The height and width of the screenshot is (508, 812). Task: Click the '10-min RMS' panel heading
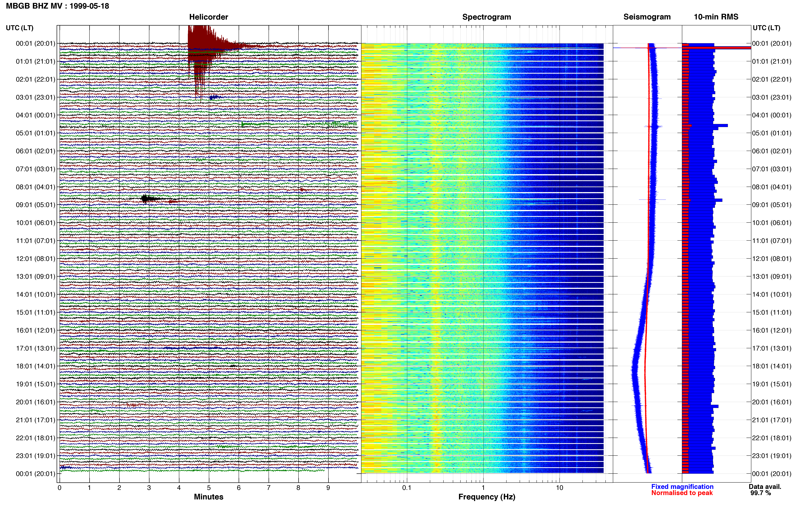(716, 17)
